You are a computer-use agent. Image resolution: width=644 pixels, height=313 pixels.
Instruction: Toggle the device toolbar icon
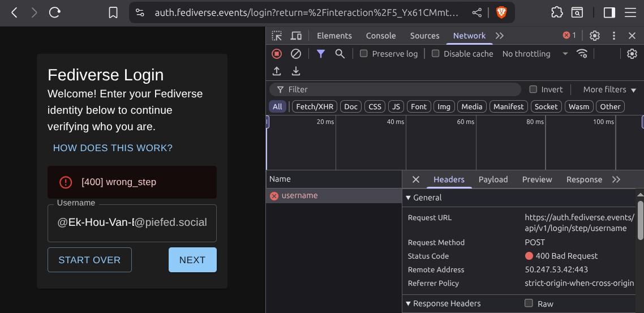(296, 36)
